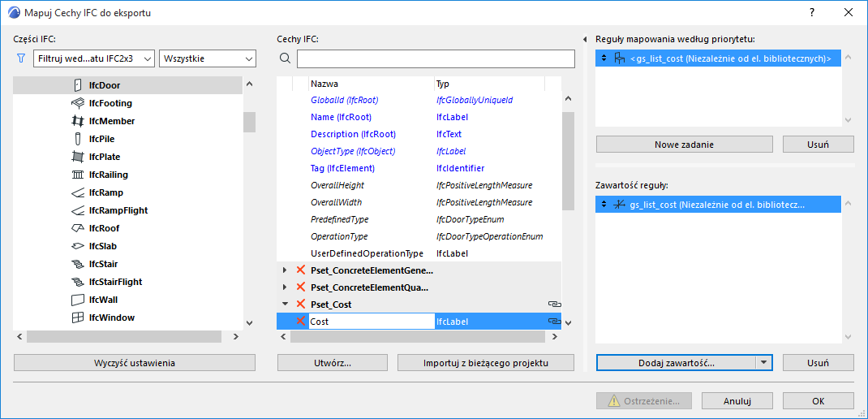The image size is (868, 419).
Task: Select the IfcRoof element icon
Action: (x=78, y=228)
